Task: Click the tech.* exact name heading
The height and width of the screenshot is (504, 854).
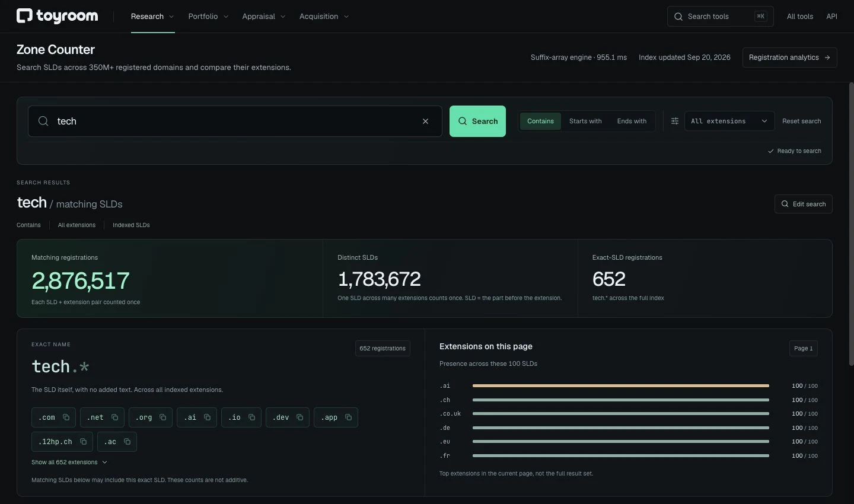Action: coord(60,367)
